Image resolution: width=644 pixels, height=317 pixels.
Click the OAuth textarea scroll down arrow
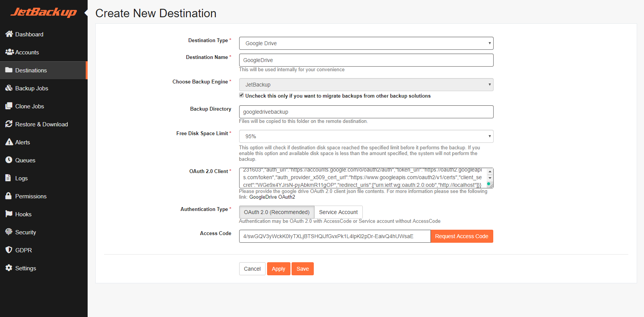(490, 178)
